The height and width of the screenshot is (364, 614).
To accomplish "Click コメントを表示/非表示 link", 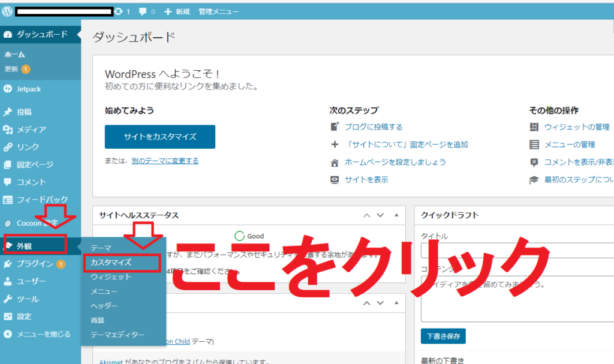I will (579, 163).
